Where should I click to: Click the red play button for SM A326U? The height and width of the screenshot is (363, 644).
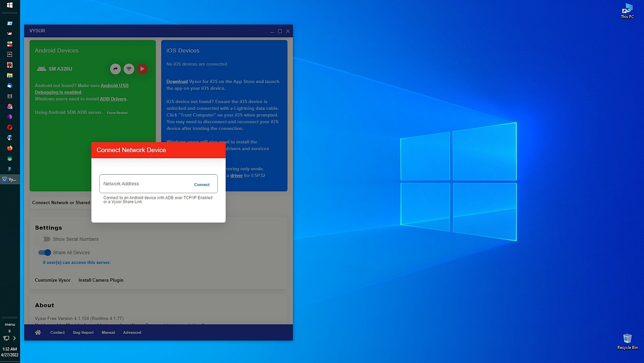pos(142,69)
